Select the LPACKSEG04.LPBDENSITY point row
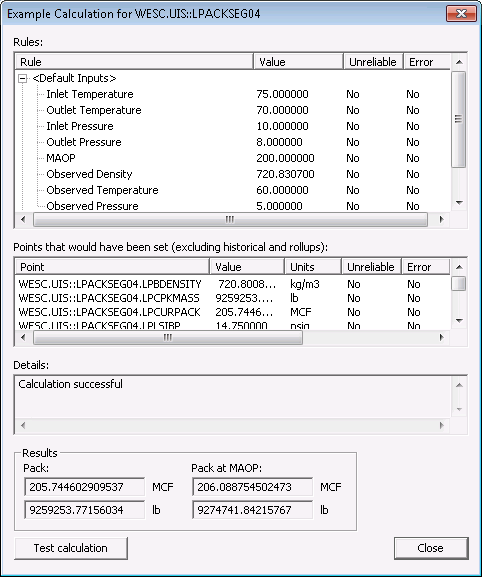Image resolution: width=482 pixels, height=577 pixels. tap(233, 284)
